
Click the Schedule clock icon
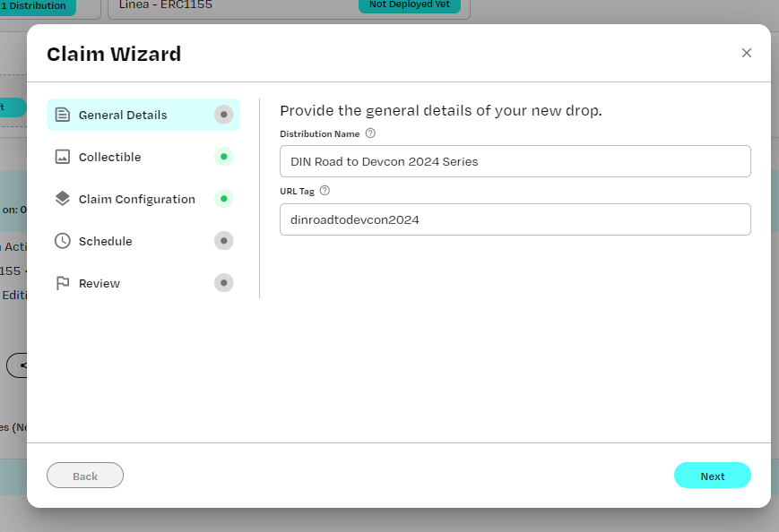pyautogui.click(x=62, y=241)
